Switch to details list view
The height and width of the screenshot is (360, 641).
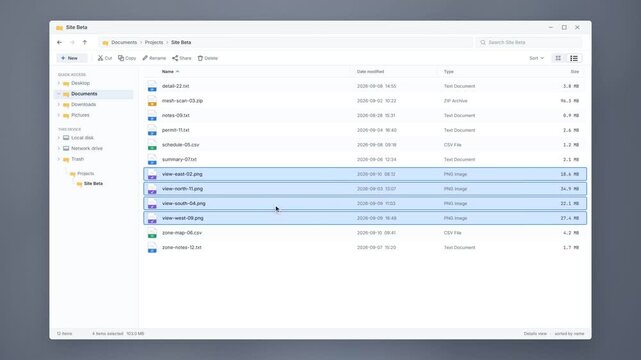point(574,58)
